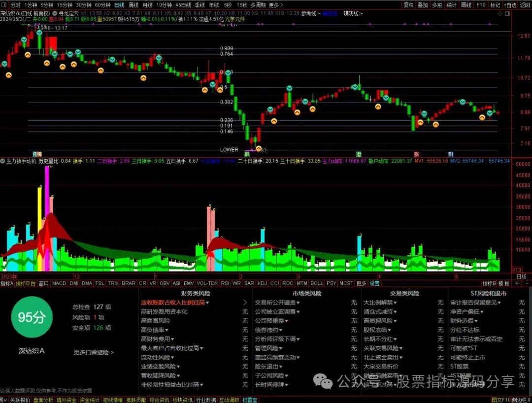The width and height of the screenshot is (532, 403).
Task: Select the BOLL indicator tab
Action: pyautogui.click(x=317, y=283)
